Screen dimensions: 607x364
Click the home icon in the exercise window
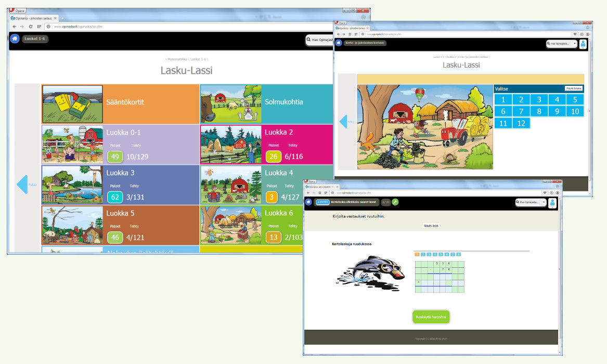308,202
